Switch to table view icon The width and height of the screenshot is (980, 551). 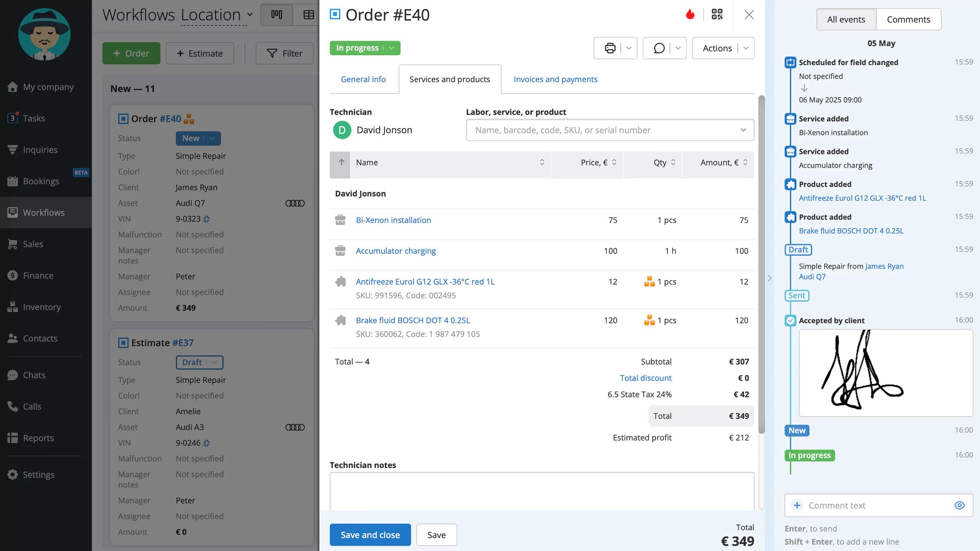click(309, 15)
